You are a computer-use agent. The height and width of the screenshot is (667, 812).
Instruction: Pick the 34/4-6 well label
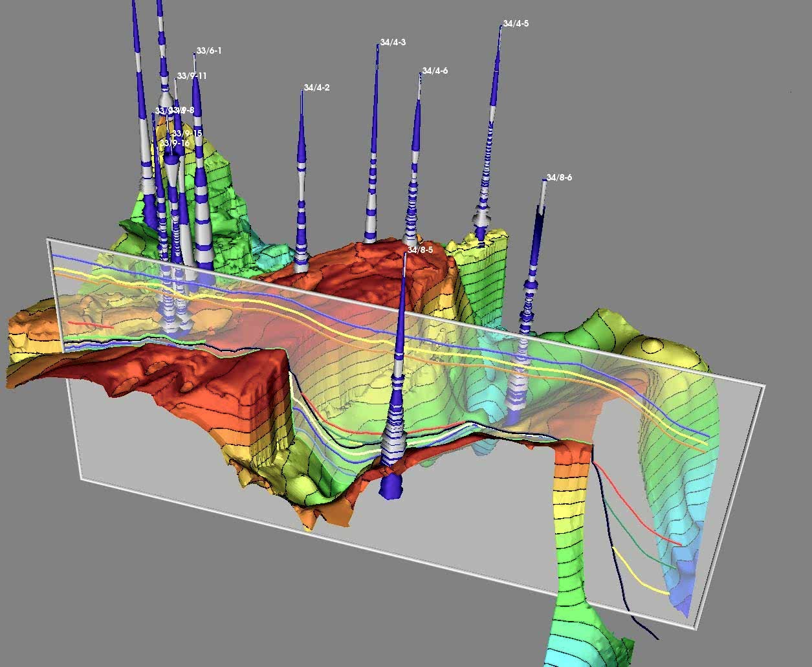coord(435,71)
